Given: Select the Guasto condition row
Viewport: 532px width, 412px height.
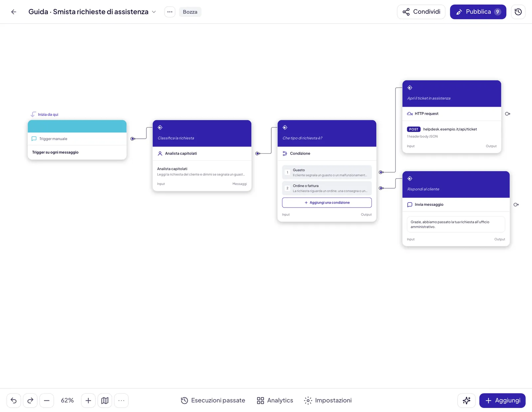Looking at the screenshot, I should (x=327, y=172).
